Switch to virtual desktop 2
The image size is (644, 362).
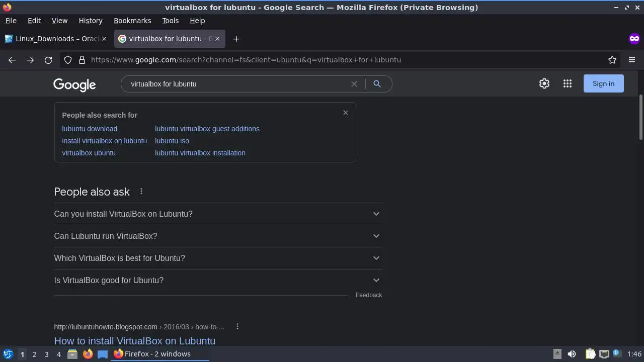coord(34,354)
